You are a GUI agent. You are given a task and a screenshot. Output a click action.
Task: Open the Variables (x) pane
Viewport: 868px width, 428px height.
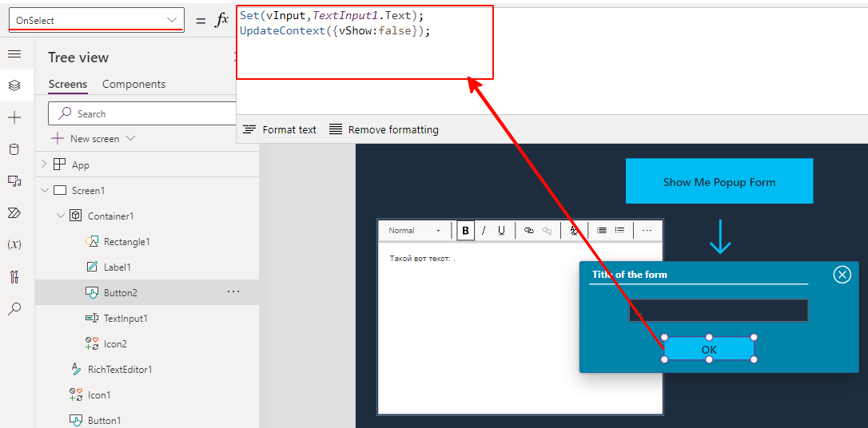pyautogui.click(x=14, y=244)
